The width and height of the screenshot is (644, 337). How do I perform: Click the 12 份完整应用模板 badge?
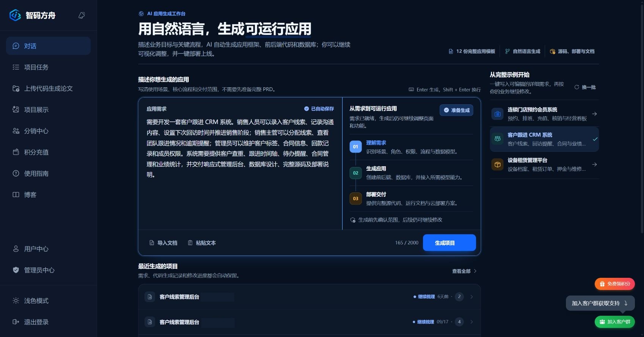[472, 51]
